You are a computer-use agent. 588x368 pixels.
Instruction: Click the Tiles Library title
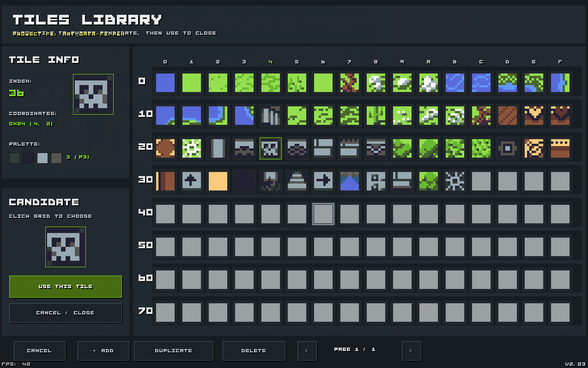(x=87, y=20)
